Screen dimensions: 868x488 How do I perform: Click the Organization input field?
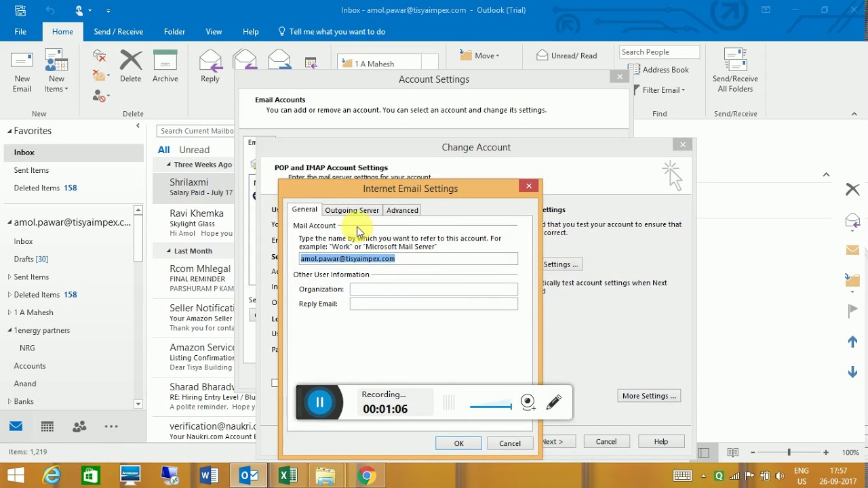(433, 289)
